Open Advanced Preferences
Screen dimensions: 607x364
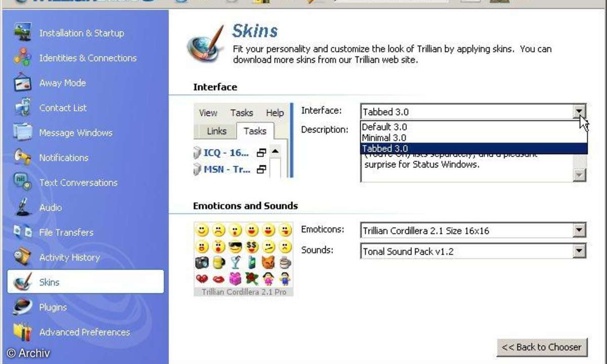pos(85,332)
